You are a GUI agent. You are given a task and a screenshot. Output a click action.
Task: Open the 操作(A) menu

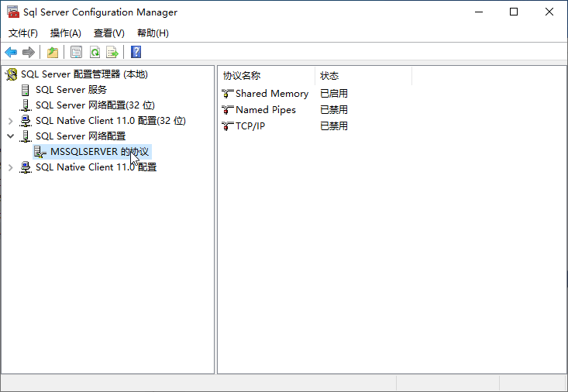(66, 33)
